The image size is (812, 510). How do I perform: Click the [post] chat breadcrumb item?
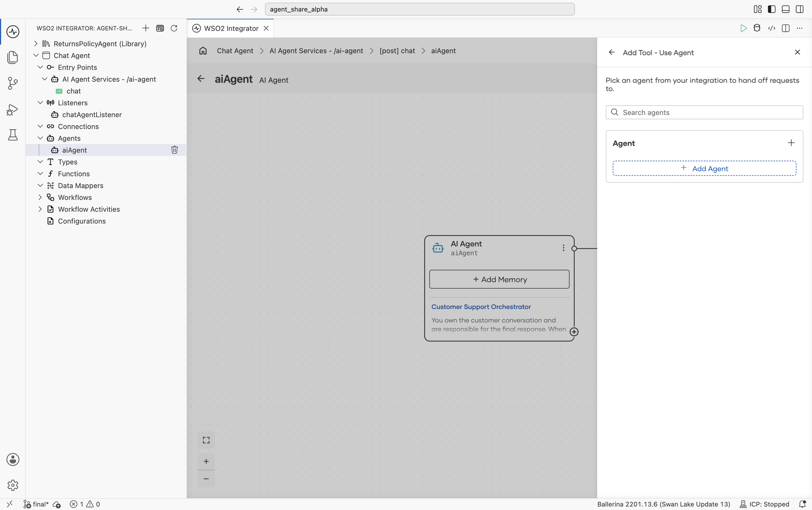point(397,51)
